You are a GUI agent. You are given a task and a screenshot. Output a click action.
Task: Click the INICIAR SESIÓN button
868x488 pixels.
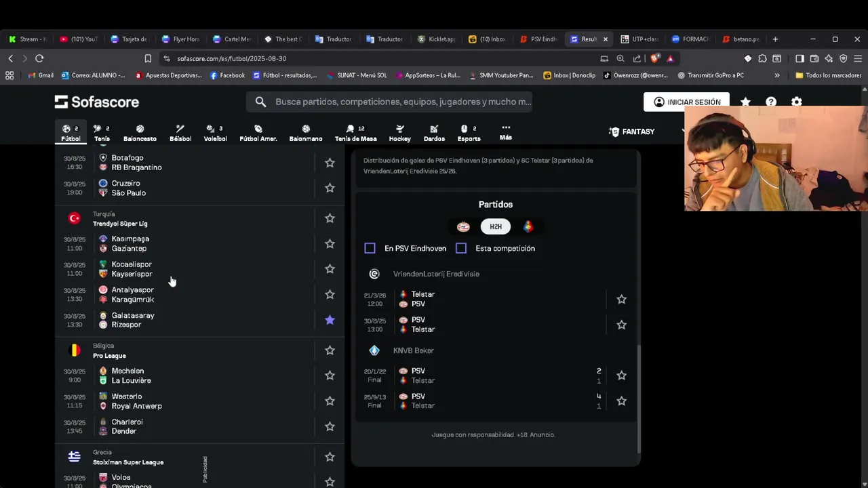click(686, 102)
